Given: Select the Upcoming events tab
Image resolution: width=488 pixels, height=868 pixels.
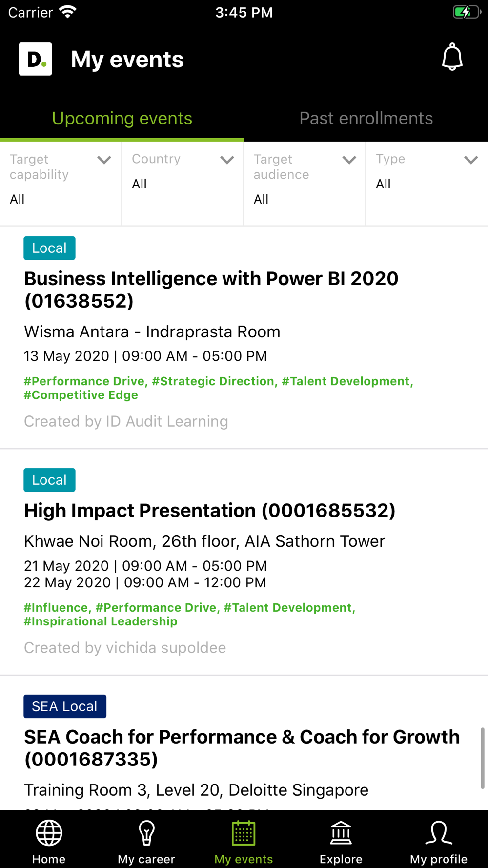Looking at the screenshot, I should coord(122,118).
